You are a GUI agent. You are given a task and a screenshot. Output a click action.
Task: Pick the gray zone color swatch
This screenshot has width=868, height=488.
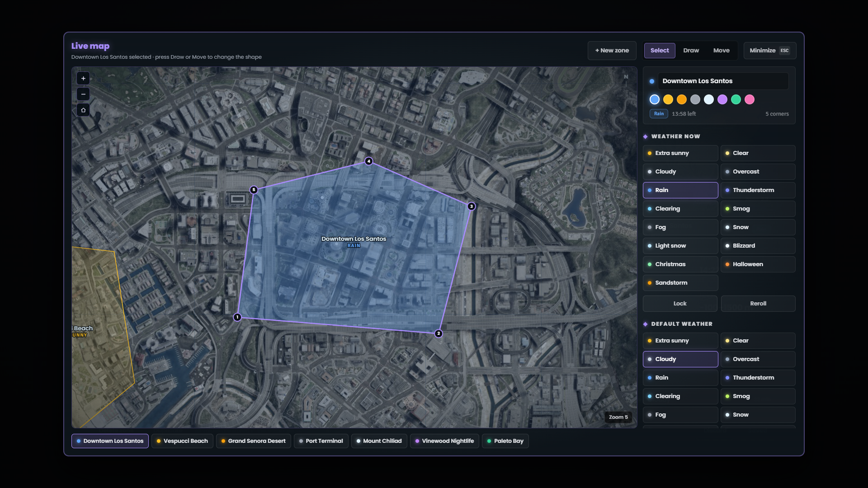pyautogui.click(x=695, y=99)
